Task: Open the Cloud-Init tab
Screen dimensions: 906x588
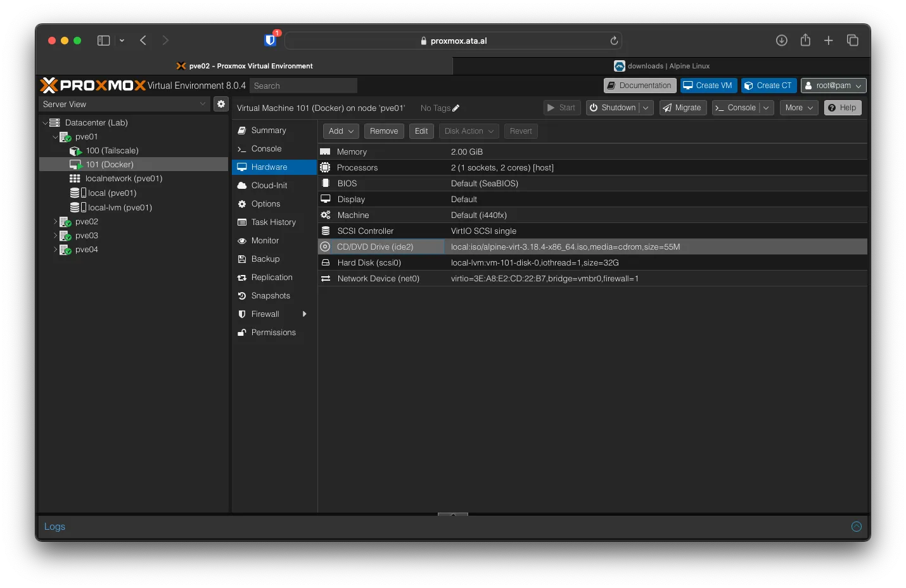Action: pyautogui.click(x=274, y=186)
